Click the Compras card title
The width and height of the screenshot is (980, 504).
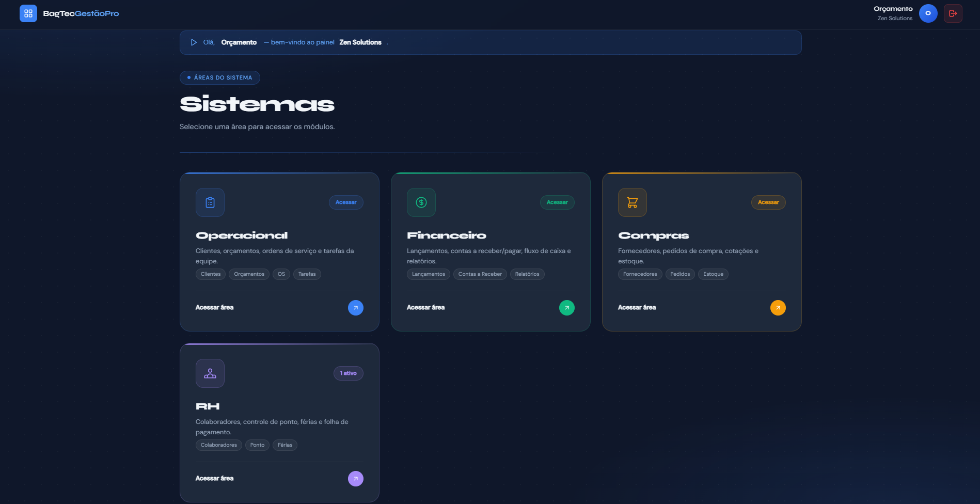coord(654,235)
